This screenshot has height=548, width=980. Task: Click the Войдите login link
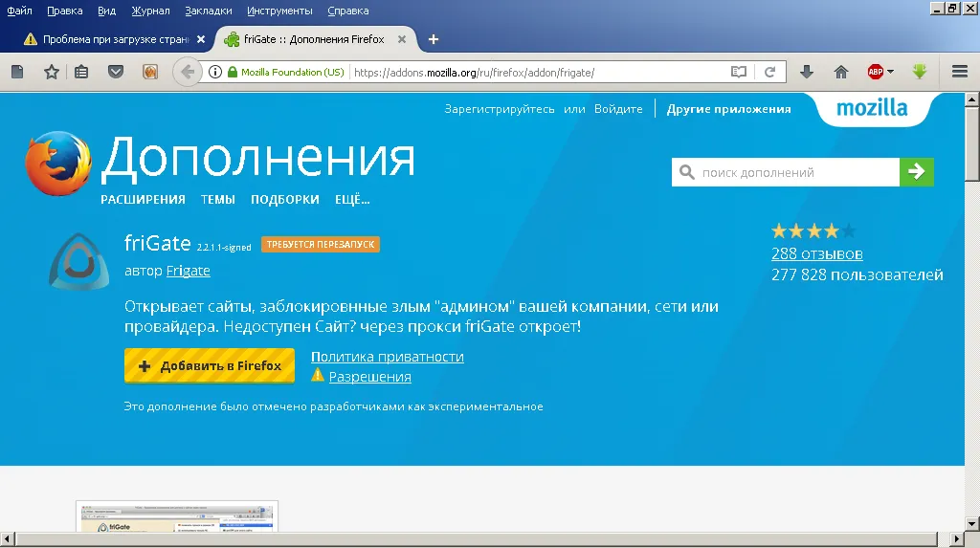[618, 109]
